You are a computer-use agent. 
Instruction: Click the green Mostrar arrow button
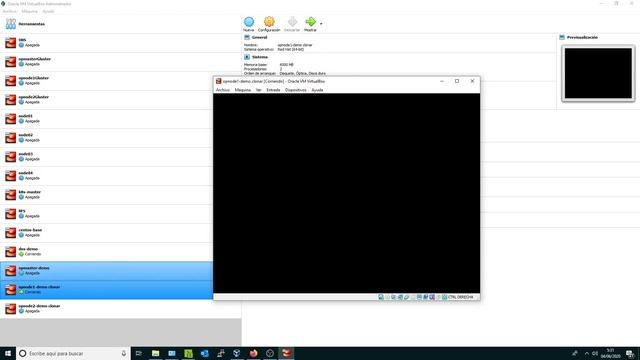tap(310, 24)
